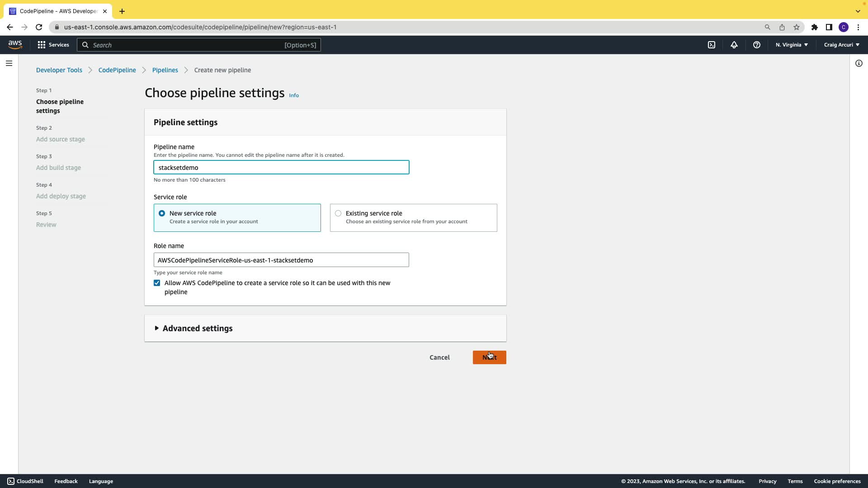Uncheck Allow AWS CodePipeline to create role
The height and width of the screenshot is (488, 868).
(157, 283)
